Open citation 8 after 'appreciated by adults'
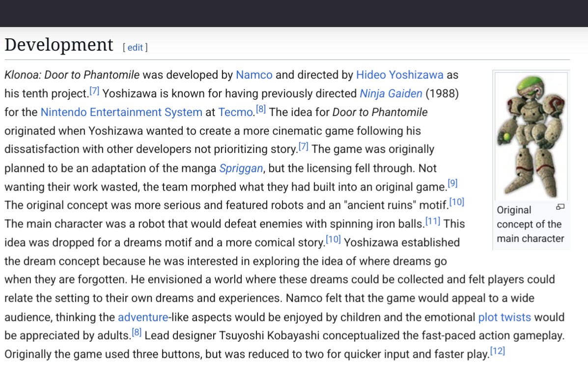 pyautogui.click(x=137, y=332)
